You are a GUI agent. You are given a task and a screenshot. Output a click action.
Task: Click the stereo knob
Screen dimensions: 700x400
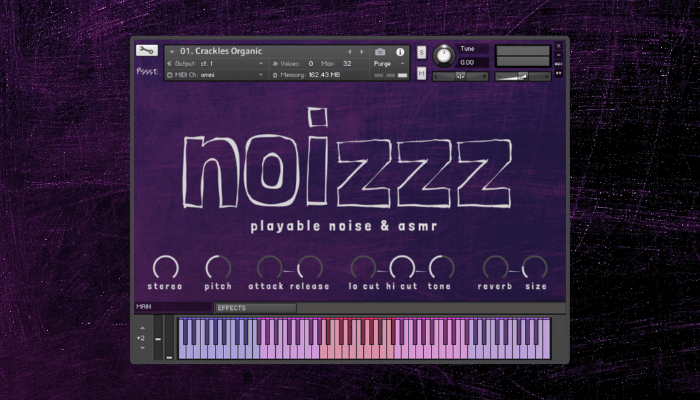pos(165,267)
